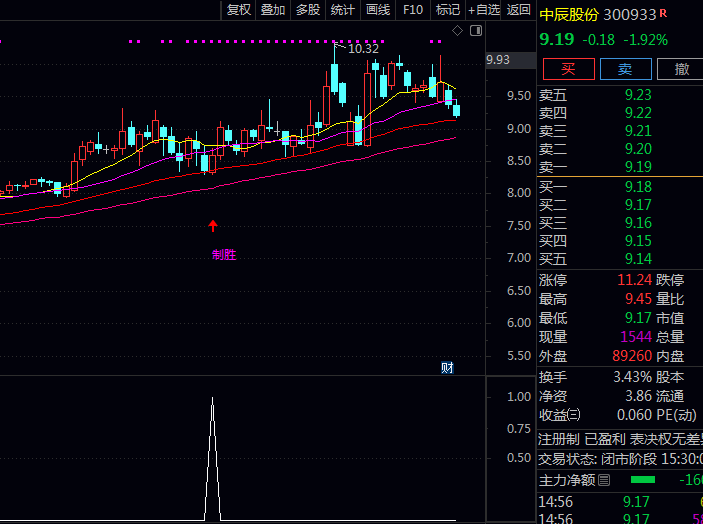703x524 pixels.
Task: Click the red 买 buy button
Action: point(568,69)
